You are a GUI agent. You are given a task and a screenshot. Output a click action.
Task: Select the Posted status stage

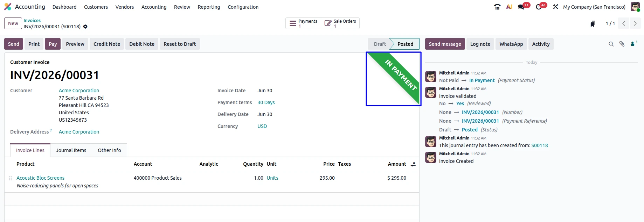click(405, 44)
